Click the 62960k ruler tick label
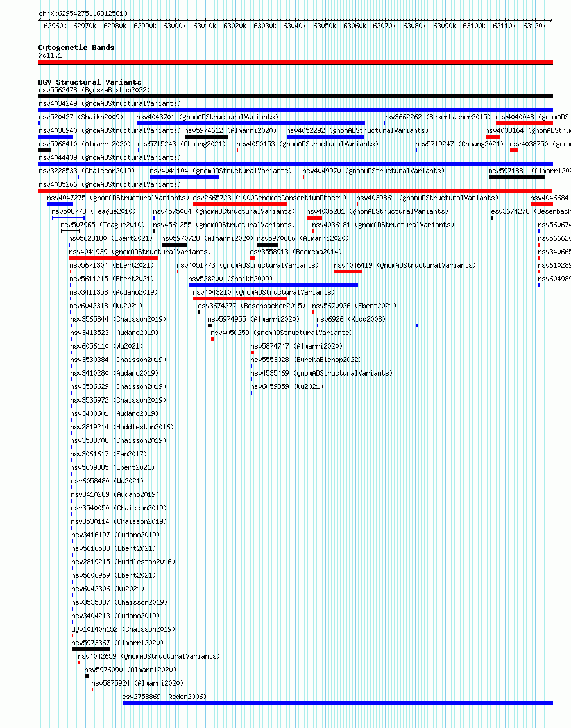 [x=55, y=26]
